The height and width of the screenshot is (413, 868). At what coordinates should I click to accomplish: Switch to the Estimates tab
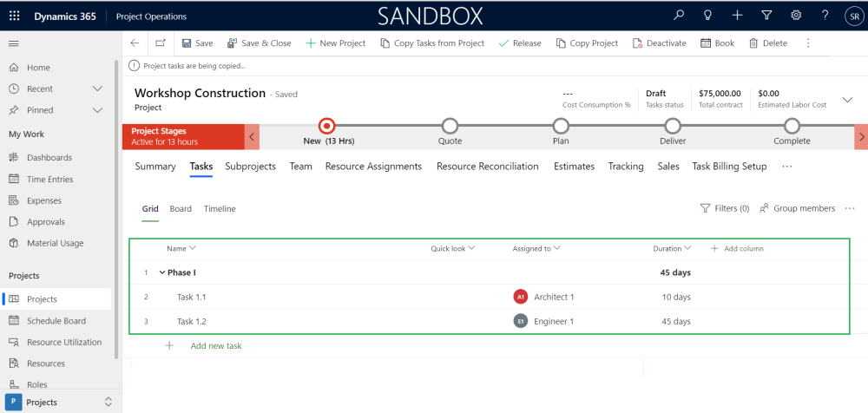coord(574,166)
